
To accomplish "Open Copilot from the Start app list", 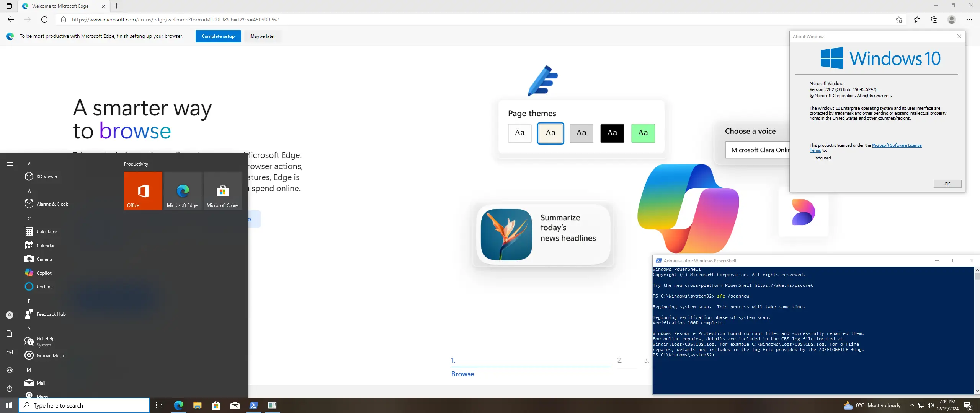I will [44, 273].
